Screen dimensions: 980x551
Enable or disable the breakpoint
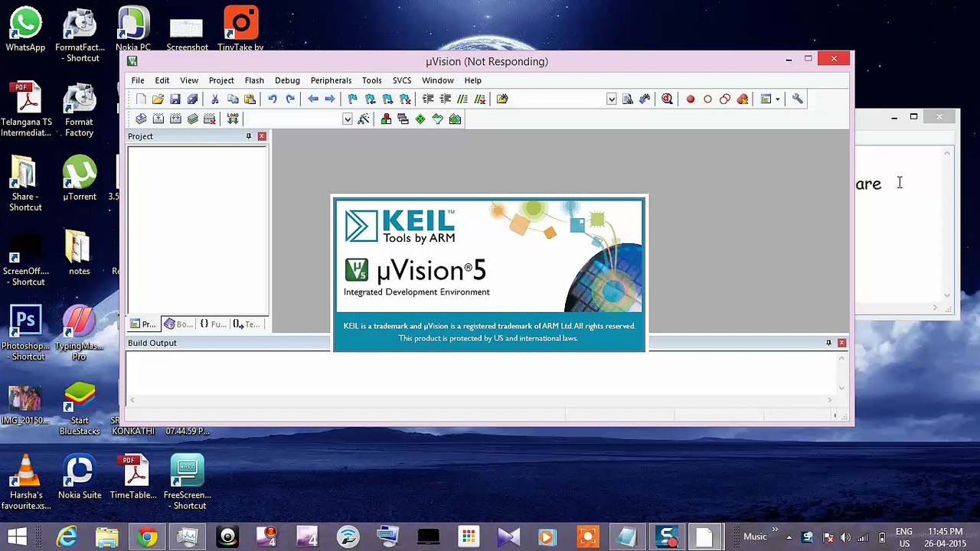tap(707, 99)
